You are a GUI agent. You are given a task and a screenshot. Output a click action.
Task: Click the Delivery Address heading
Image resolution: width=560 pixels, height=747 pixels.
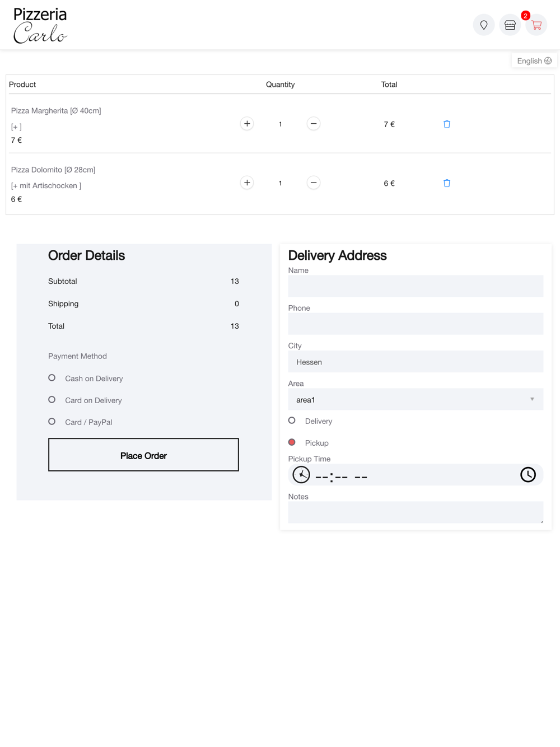337,255
